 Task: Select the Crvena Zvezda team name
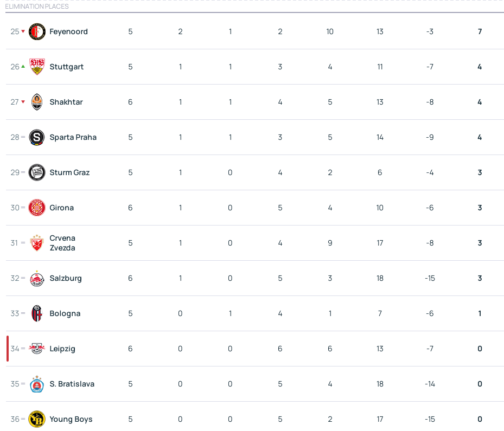(62, 243)
